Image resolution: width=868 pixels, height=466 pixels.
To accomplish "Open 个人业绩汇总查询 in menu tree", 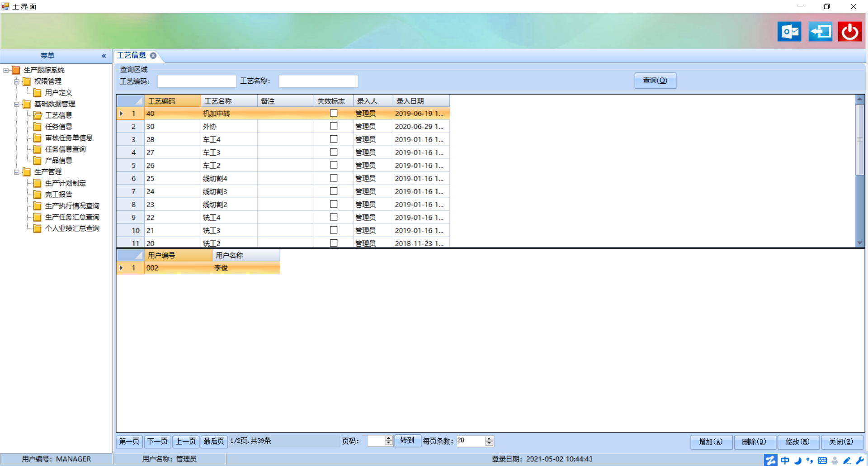I will (72, 228).
